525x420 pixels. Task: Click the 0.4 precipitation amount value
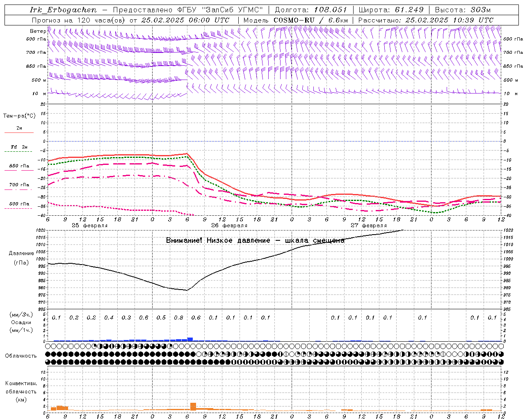pos(109,318)
